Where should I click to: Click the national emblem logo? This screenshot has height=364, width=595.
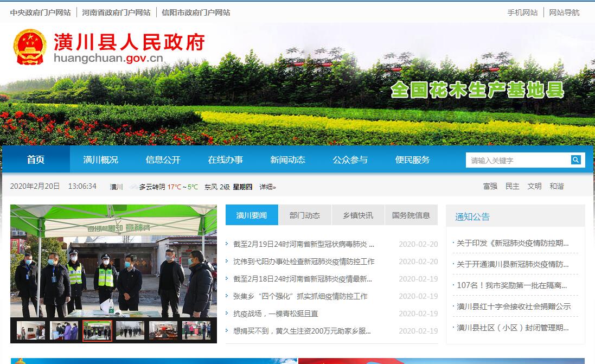pyautogui.click(x=30, y=47)
